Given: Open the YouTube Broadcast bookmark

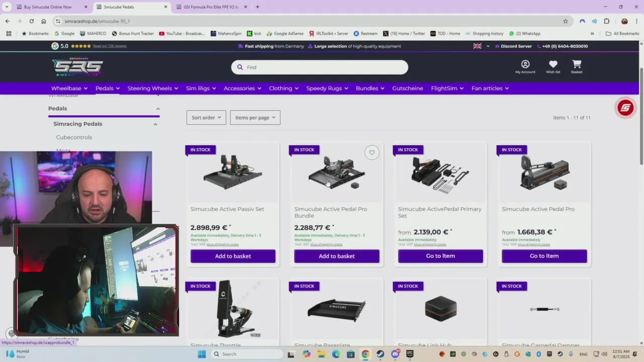Looking at the screenshot, I should click(x=182, y=34).
